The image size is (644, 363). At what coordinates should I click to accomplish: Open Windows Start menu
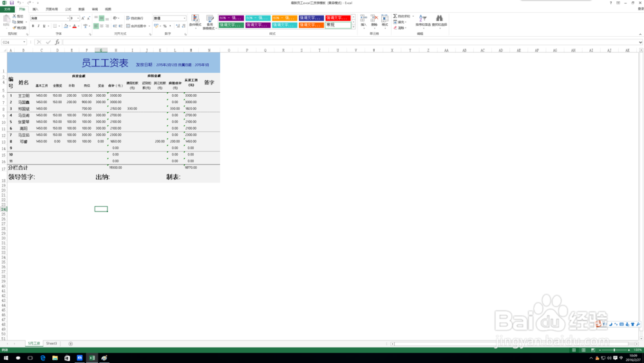click(6, 358)
